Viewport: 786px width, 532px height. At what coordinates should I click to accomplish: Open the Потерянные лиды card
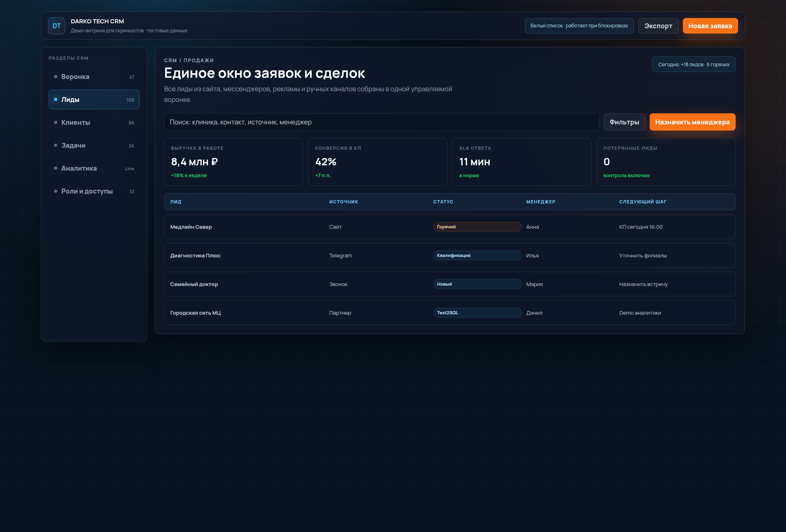tap(666, 162)
